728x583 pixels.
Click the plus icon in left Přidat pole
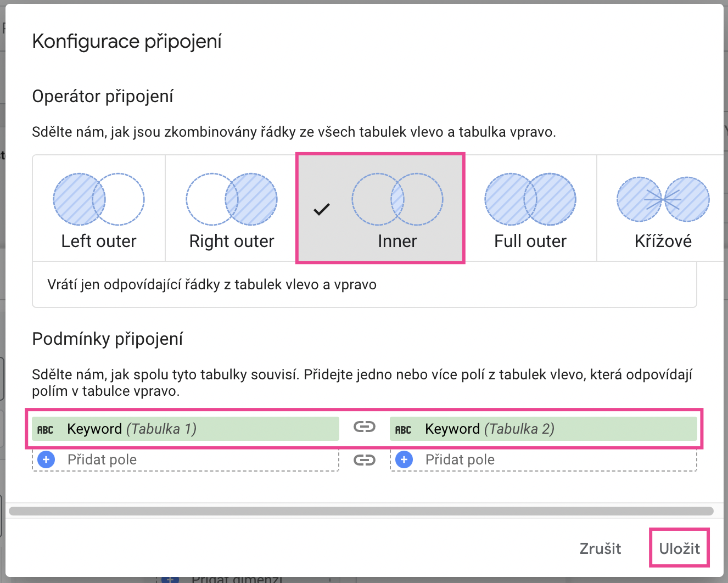46,459
